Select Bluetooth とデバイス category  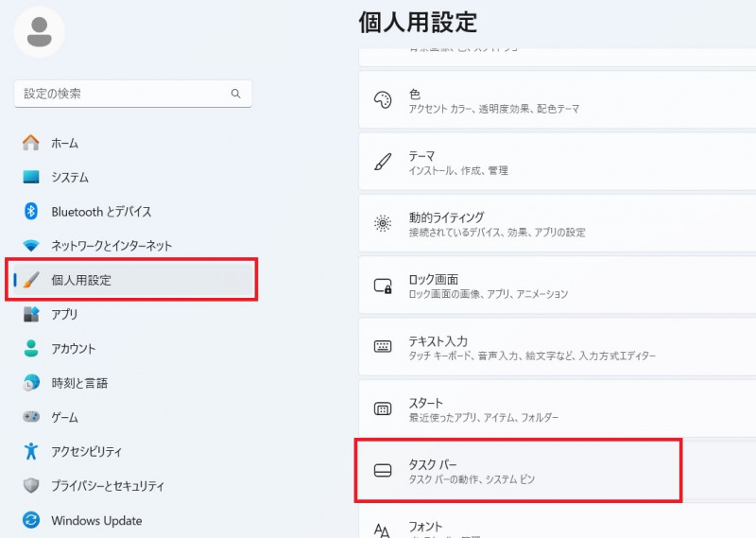coord(133,212)
